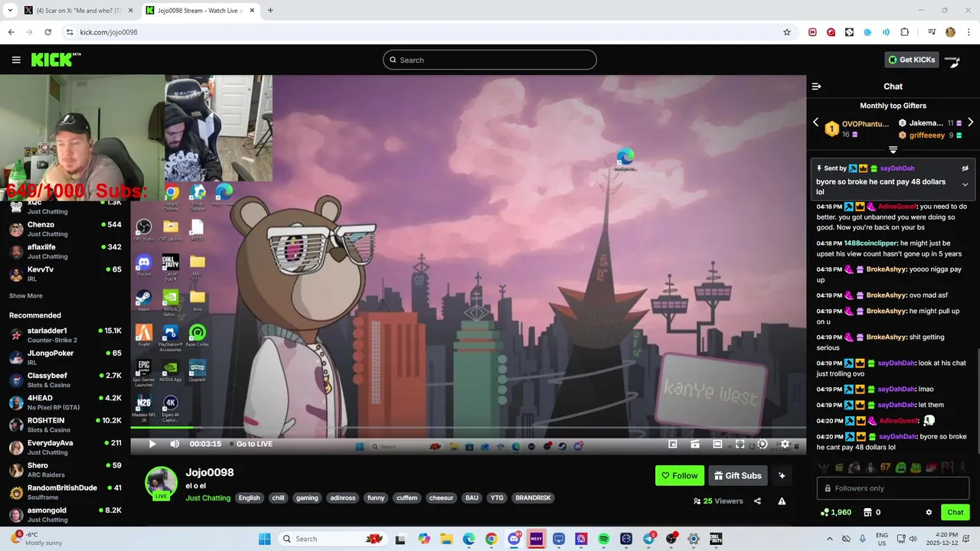Image resolution: width=980 pixels, height=551 pixels.
Task: Click the green Chat send button
Action: pos(955,513)
